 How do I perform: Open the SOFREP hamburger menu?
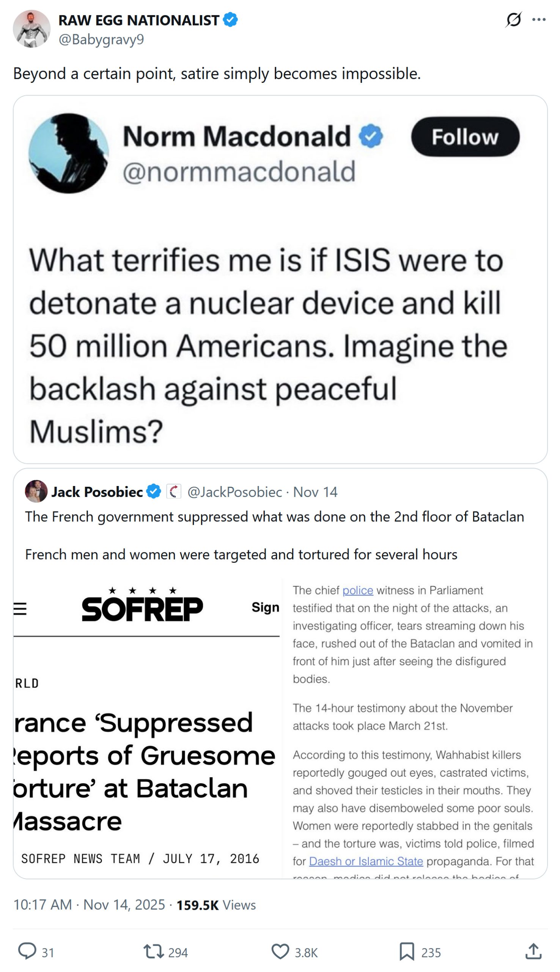click(x=20, y=609)
